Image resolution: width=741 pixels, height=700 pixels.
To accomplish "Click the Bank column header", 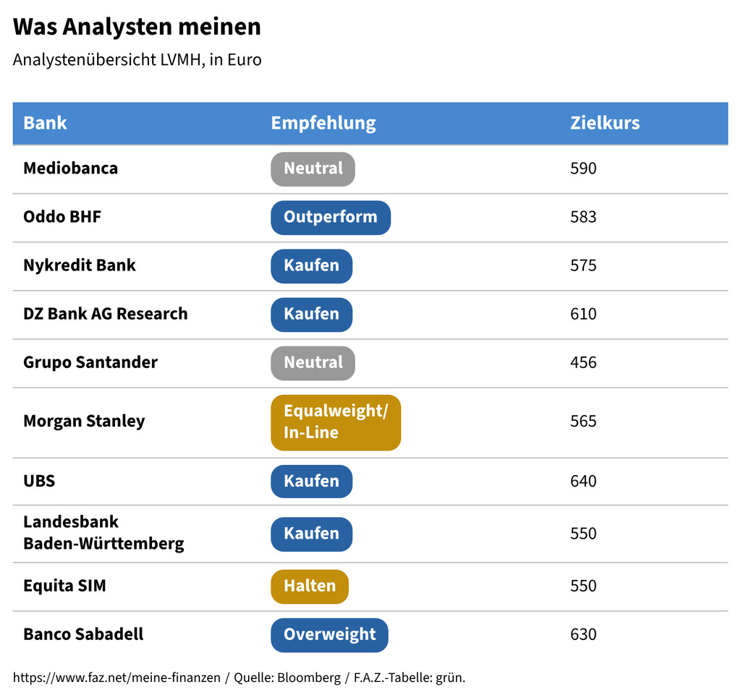I will (45, 123).
